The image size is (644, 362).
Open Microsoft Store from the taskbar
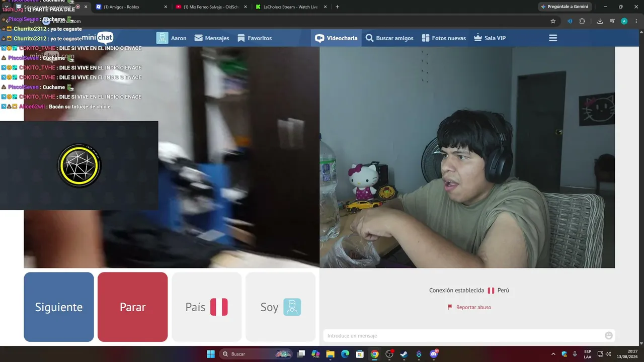pos(360,354)
